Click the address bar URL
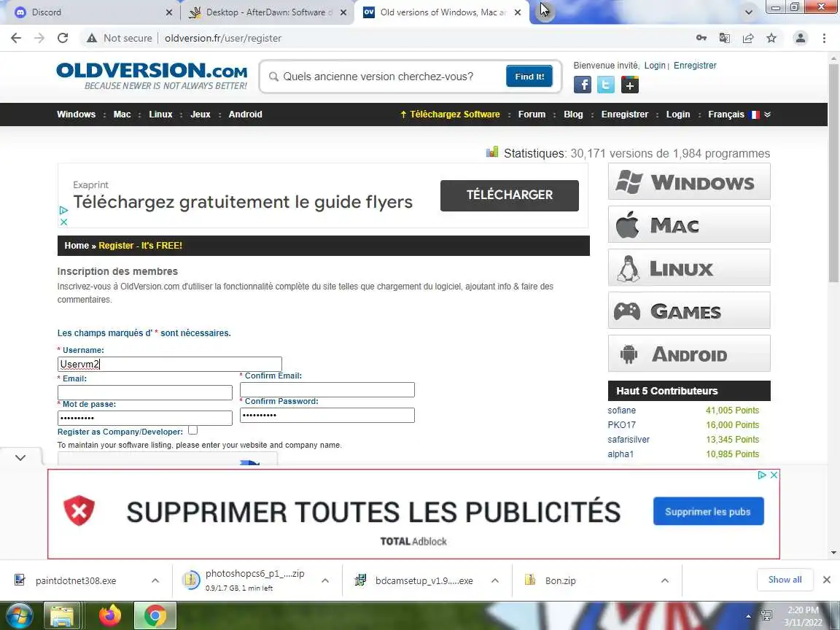The height and width of the screenshot is (630, 840). coord(223,38)
